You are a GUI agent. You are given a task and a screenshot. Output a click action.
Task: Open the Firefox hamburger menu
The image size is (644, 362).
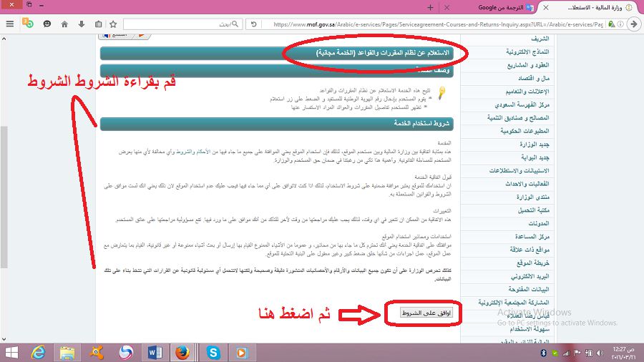(x=10, y=24)
